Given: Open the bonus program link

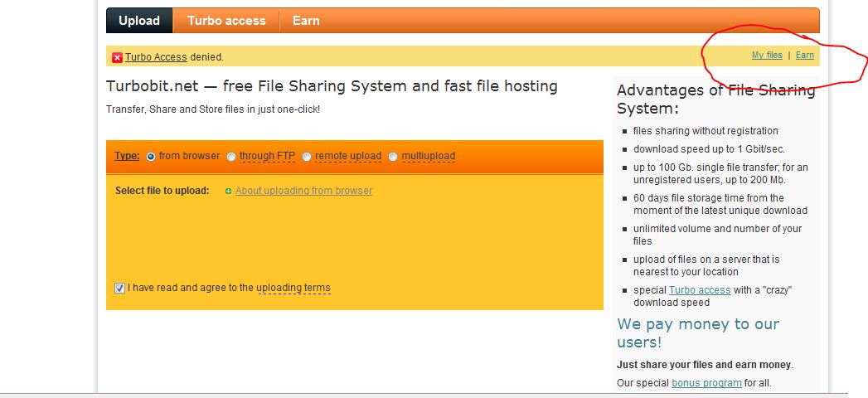Looking at the screenshot, I should 706,383.
